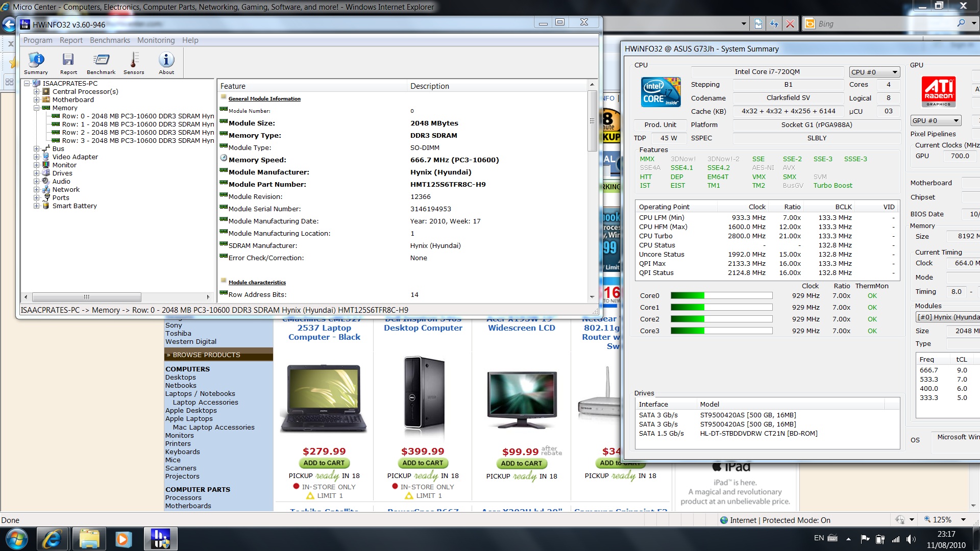Expand the Central Processor(s) tree node
Image resolution: width=980 pixels, height=551 pixels.
36,92
